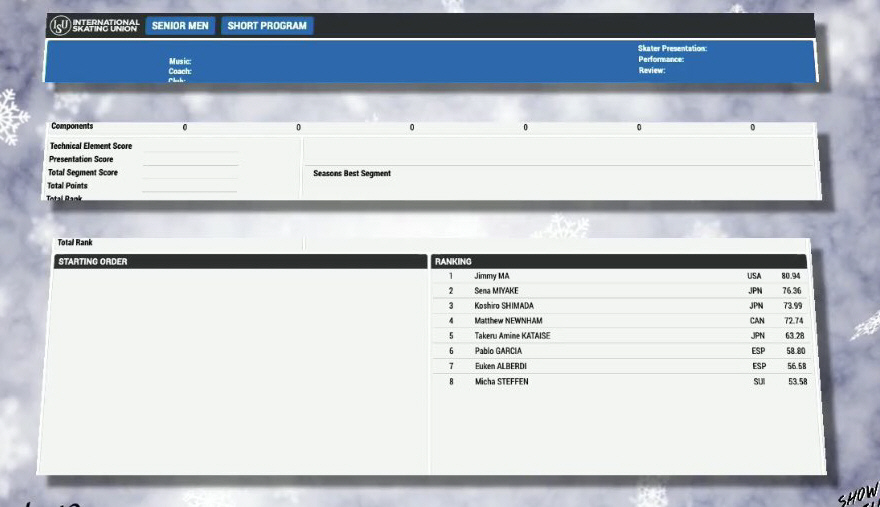Select Jimmy MA in ranking

[x=492, y=276]
